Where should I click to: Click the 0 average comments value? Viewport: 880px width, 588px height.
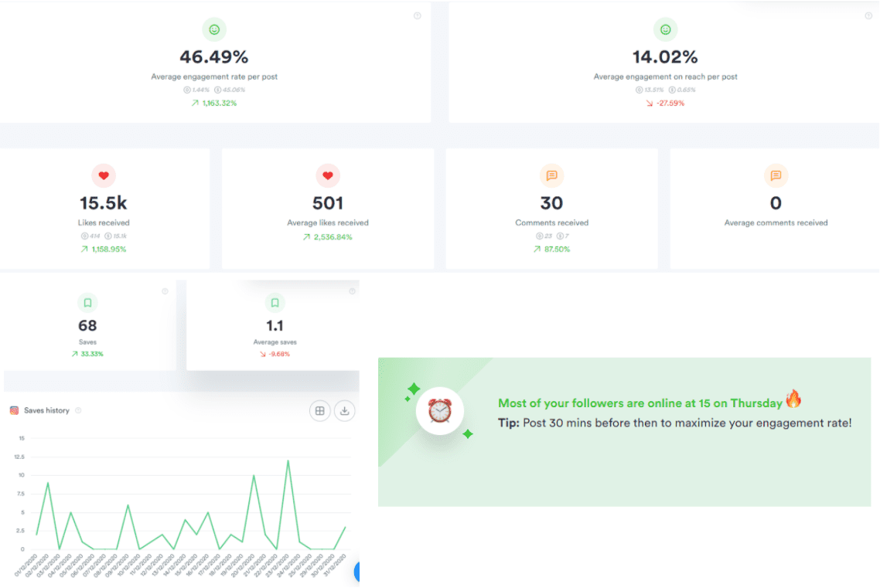tap(776, 202)
